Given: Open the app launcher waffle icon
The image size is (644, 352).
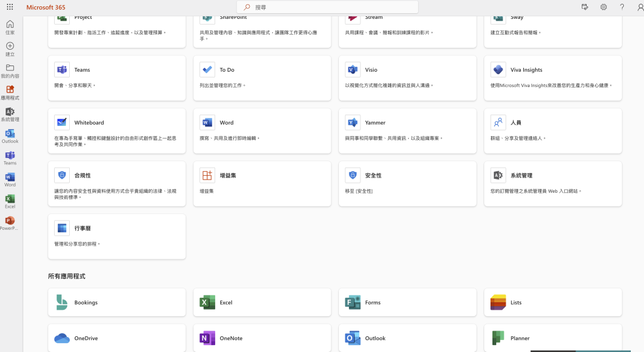Looking at the screenshot, I should [10, 7].
